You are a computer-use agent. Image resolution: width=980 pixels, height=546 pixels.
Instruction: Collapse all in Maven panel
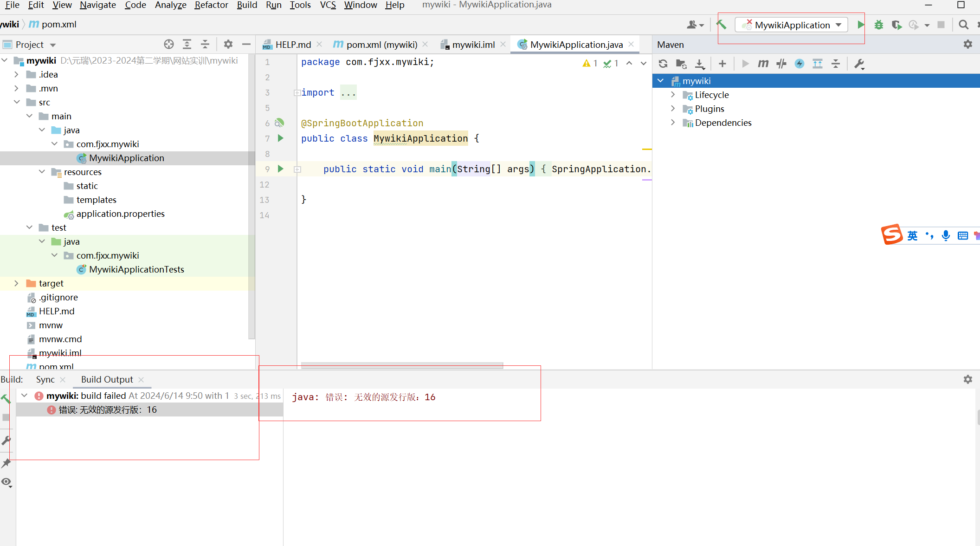pyautogui.click(x=835, y=64)
